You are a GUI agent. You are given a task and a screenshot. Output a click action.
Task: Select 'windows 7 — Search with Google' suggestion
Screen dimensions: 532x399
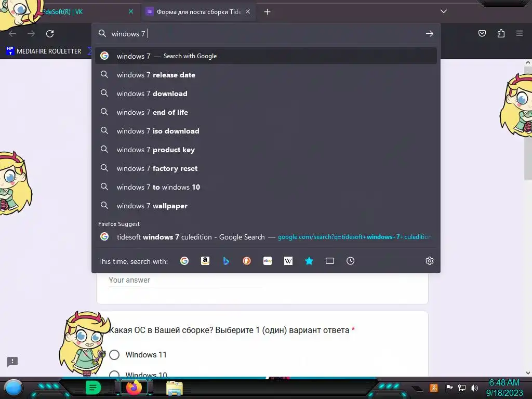point(266,56)
